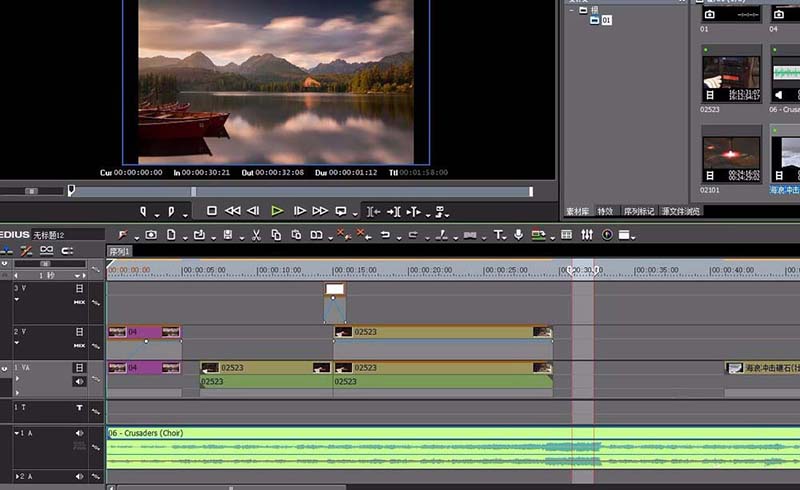Click the Stop playback square icon
This screenshot has width=800, height=490.
[212, 211]
